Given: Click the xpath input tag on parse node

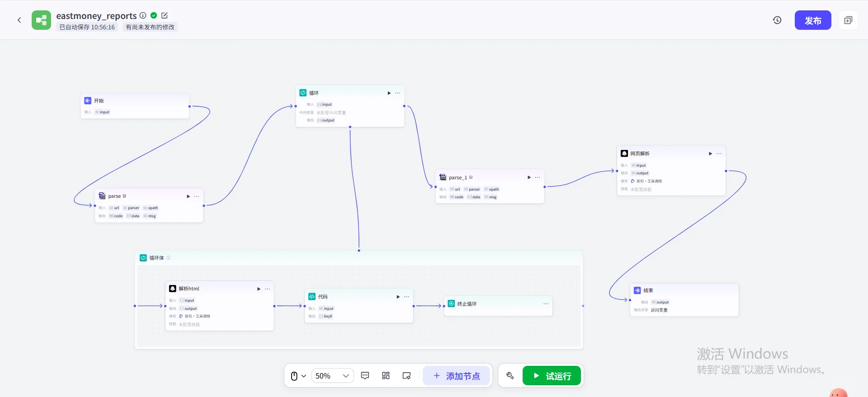Looking at the screenshot, I should pos(151,208).
